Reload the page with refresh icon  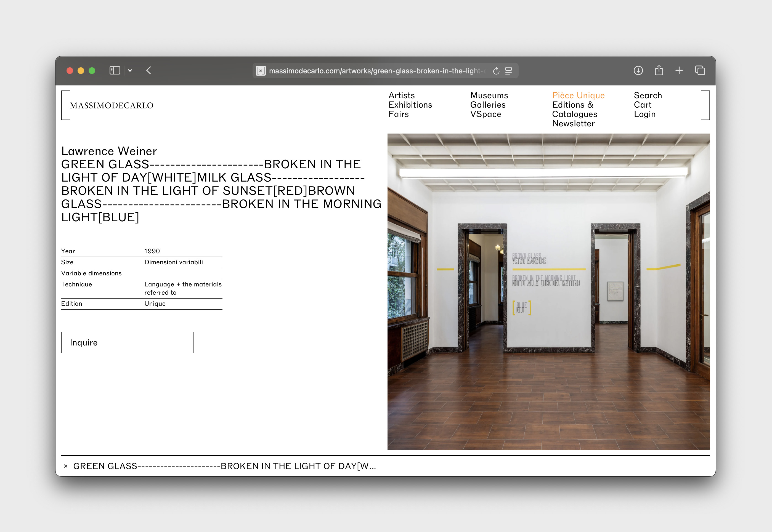pyautogui.click(x=496, y=71)
